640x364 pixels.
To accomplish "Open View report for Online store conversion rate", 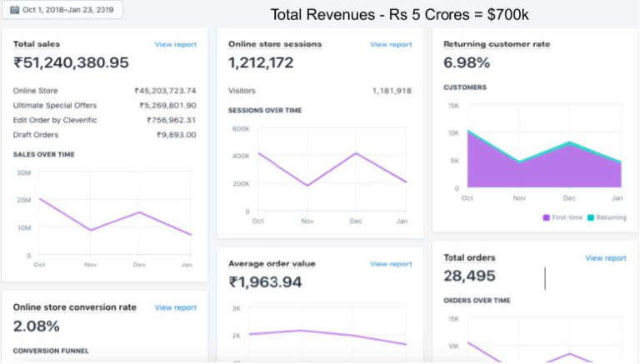I will point(176,307).
